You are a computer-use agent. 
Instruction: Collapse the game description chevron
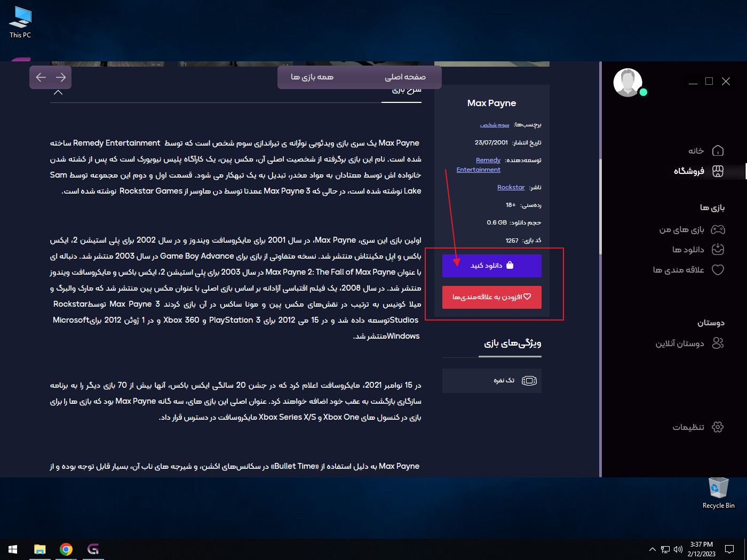coord(58,92)
